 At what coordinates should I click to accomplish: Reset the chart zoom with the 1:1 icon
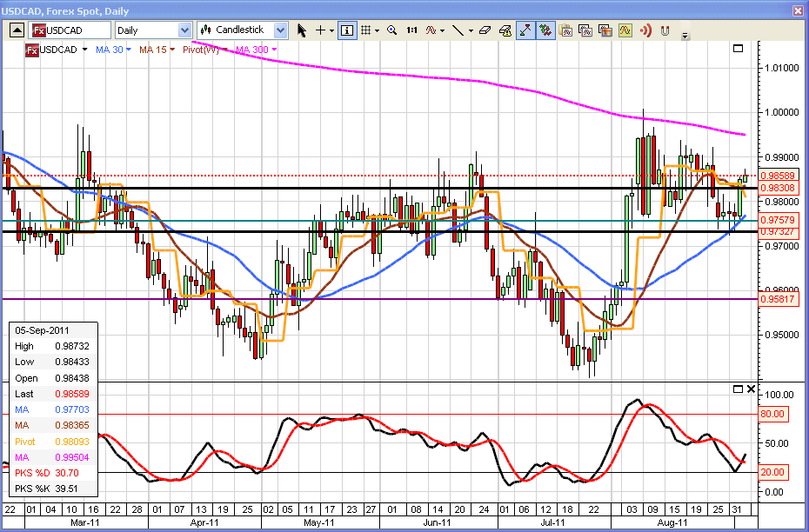click(x=411, y=30)
